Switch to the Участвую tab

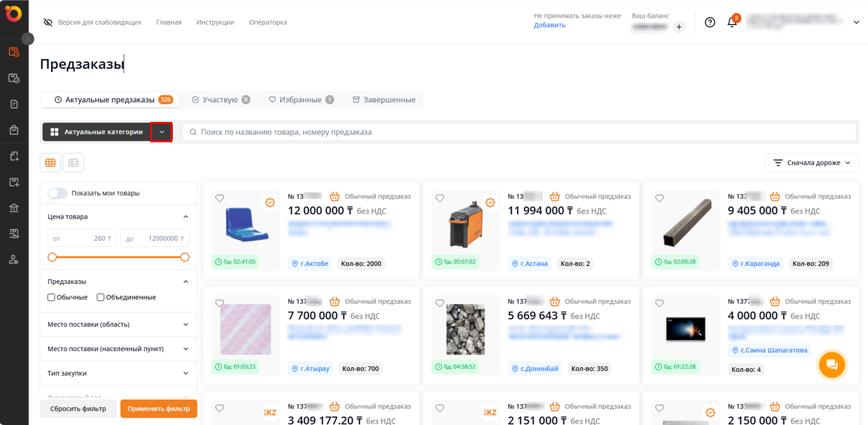point(220,100)
